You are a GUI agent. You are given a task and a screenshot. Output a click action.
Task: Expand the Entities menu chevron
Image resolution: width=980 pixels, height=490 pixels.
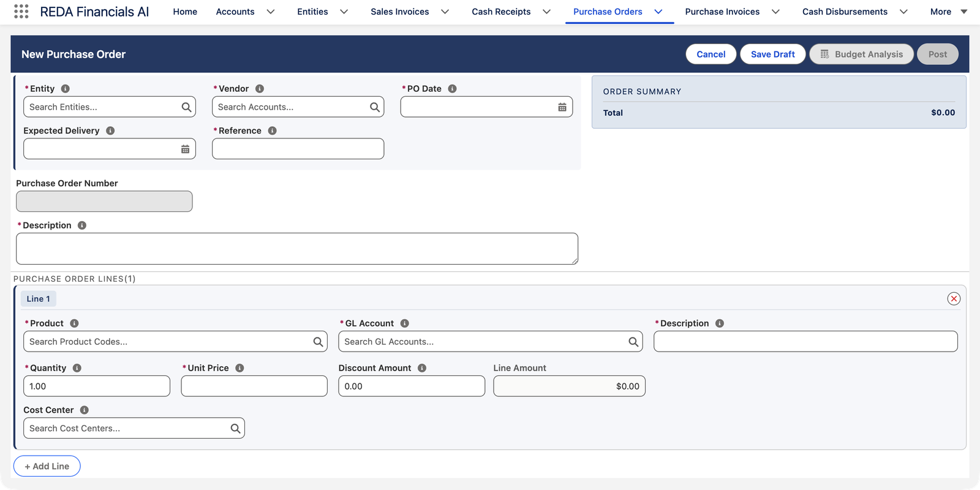click(x=344, y=12)
